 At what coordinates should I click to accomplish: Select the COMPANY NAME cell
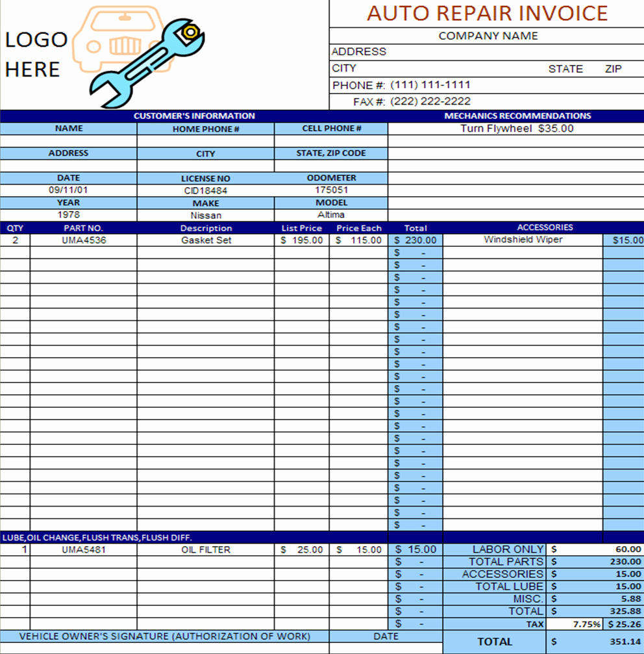point(488,36)
